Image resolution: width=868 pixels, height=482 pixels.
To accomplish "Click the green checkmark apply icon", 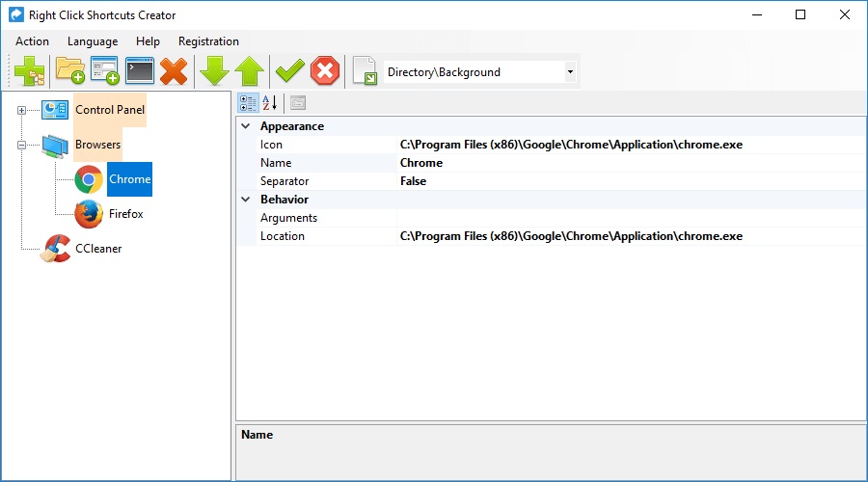I will 289,71.
